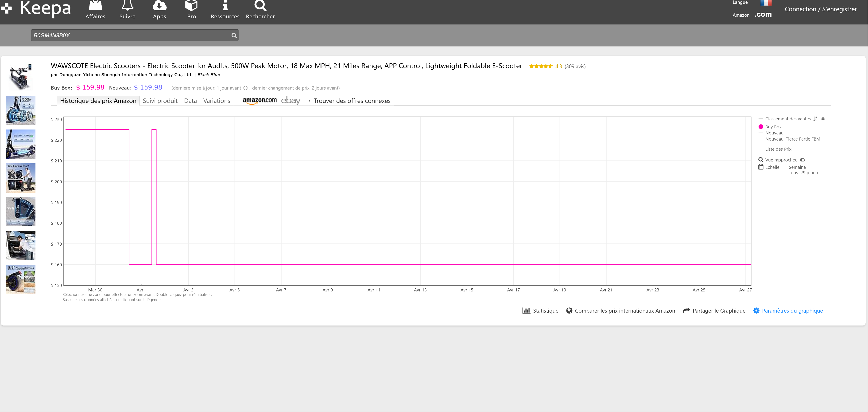The image size is (868, 412).
Task: Enable the Liste des Prix series
Action: click(778, 149)
